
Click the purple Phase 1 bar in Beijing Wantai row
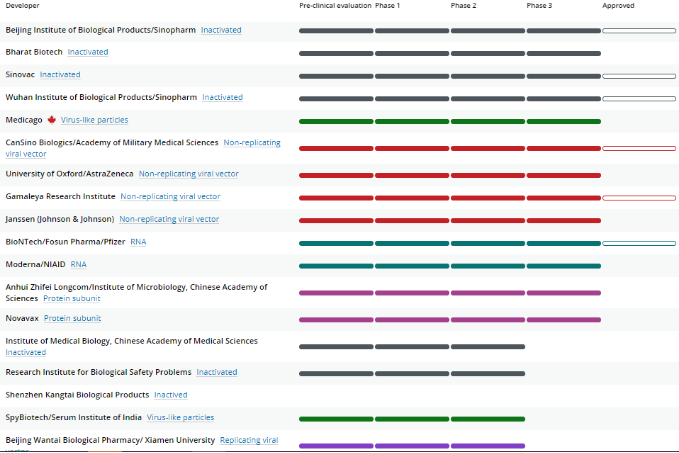pos(412,446)
